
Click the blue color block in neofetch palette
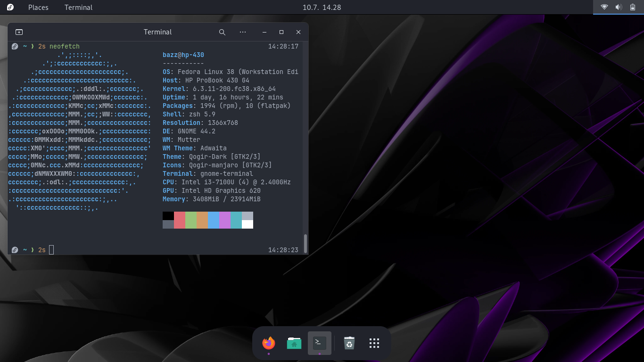coord(214,220)
